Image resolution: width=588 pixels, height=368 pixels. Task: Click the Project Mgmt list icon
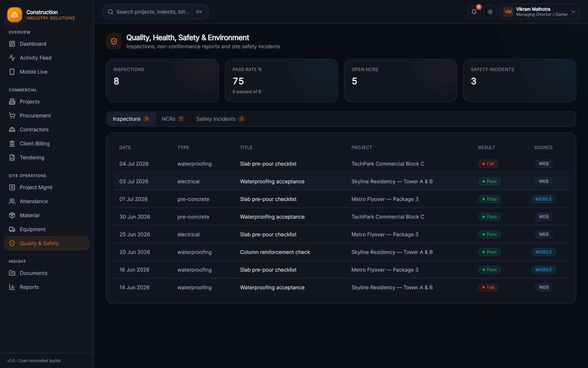point(12,187)
